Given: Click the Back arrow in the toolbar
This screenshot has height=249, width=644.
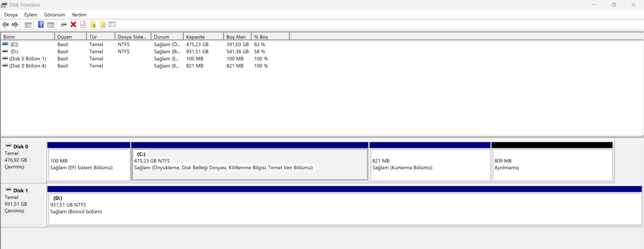Looking at the screenshot, I should point(5,24).
